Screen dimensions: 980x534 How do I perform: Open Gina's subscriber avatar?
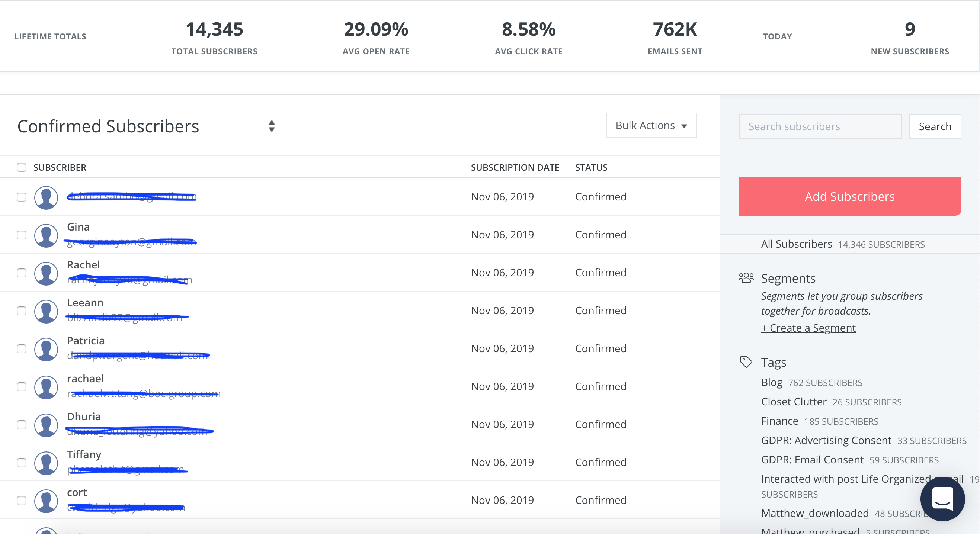point(46,235)
